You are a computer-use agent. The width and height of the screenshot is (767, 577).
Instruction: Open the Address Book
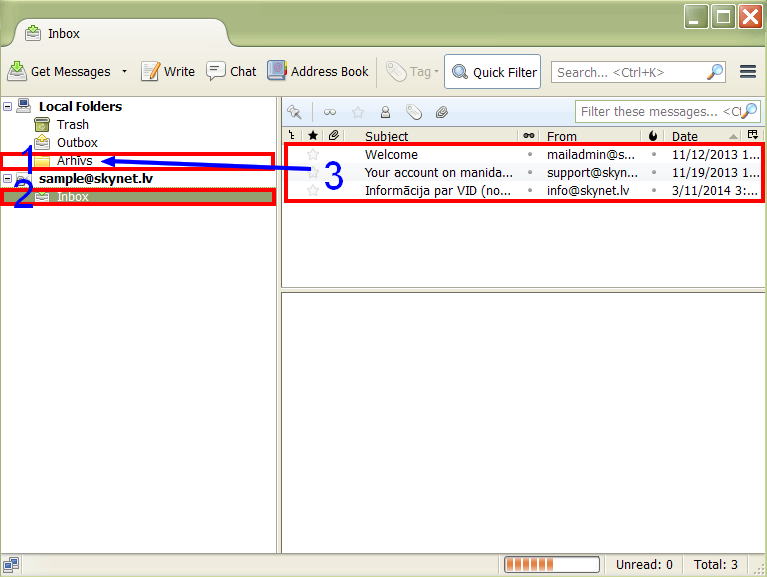[318, 72]
